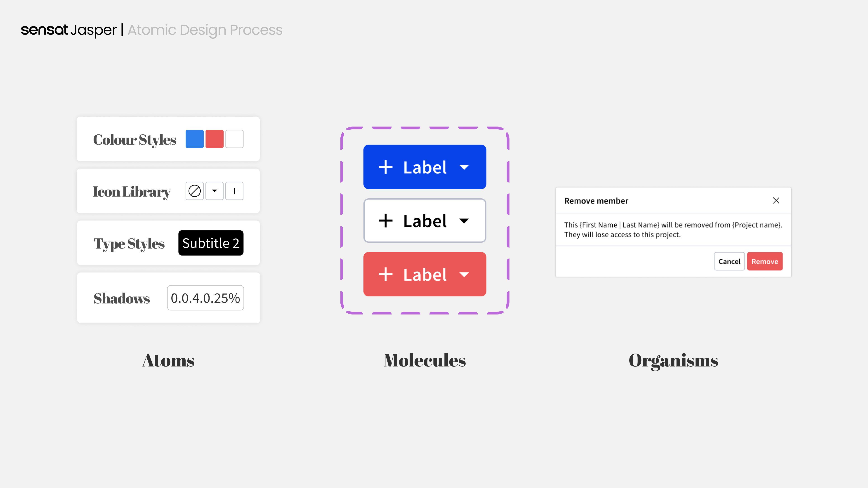Click the plus icon on red Label button
This screenshot has width=868, height=488.
pos(385,274)
